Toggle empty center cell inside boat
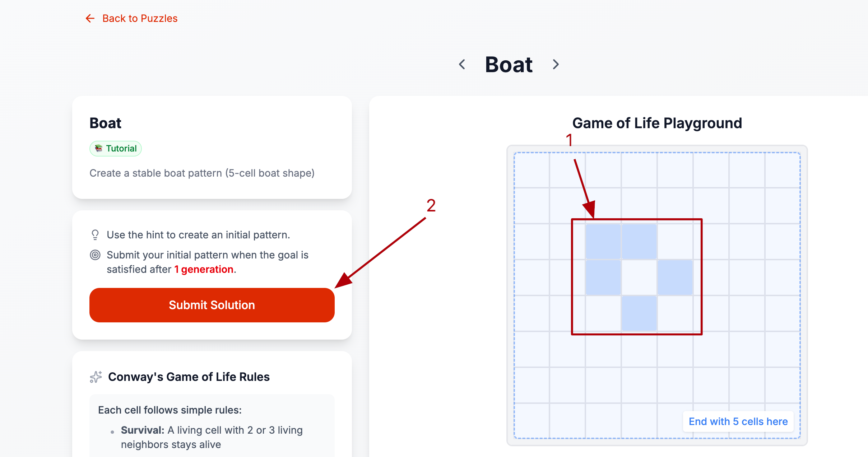This screenshot has width=868, height=457. pos(639,278)
